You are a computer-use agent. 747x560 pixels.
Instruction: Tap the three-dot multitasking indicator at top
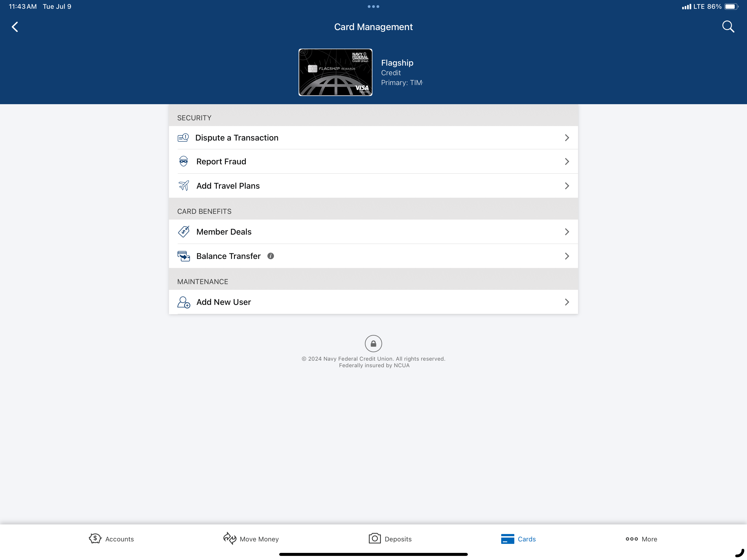(373, 6)
